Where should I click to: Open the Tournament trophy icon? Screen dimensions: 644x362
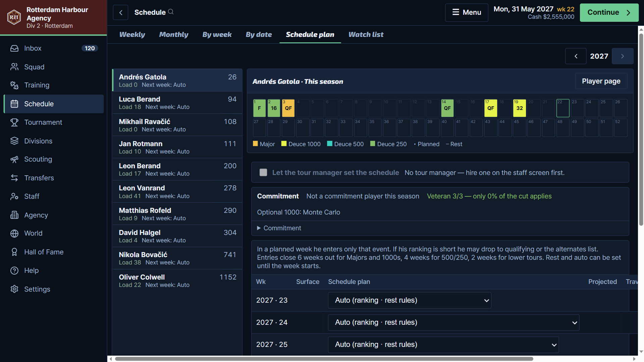[14, 122]
